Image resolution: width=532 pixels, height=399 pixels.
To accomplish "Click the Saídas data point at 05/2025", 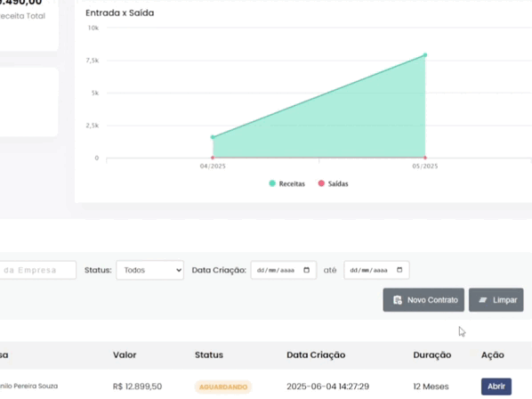I will pos(425,158).
